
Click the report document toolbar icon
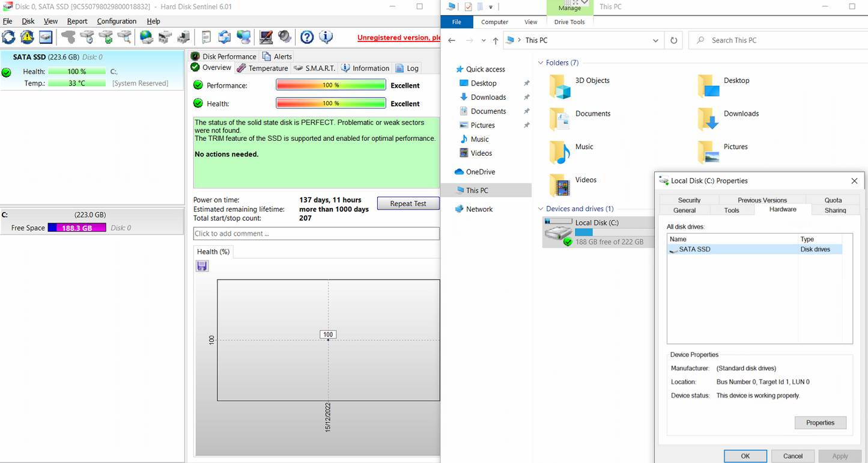(206, 37)
